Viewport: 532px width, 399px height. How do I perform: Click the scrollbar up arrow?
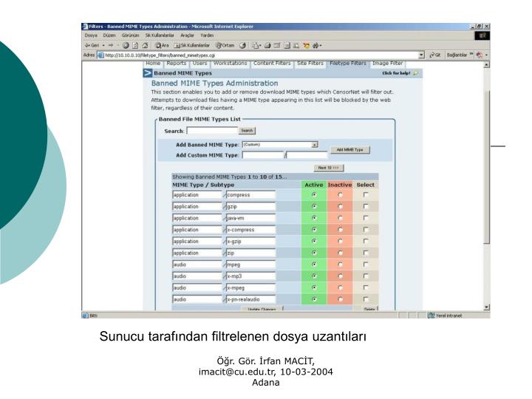(486, 64)
